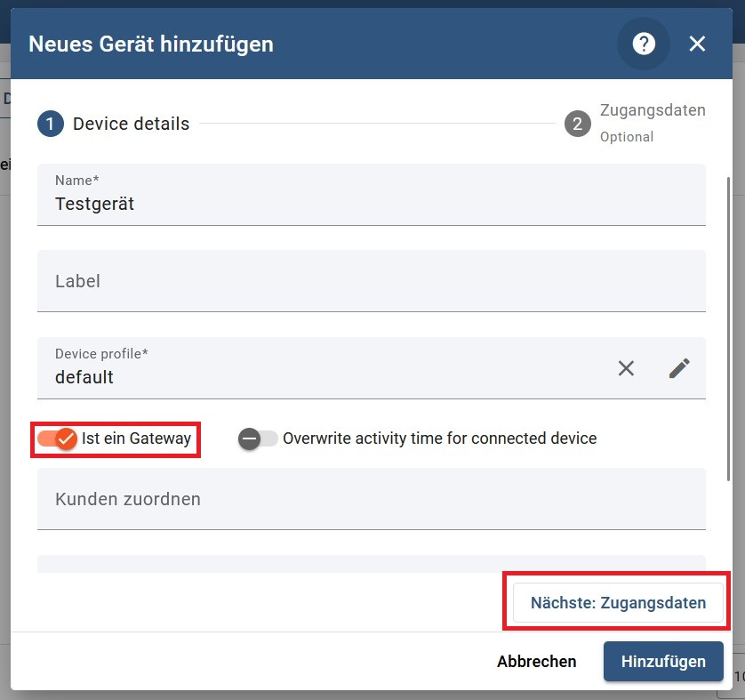Confirm with the 'Hinzufügen' button
The image size is (745, 700).
tap(662, 662)
